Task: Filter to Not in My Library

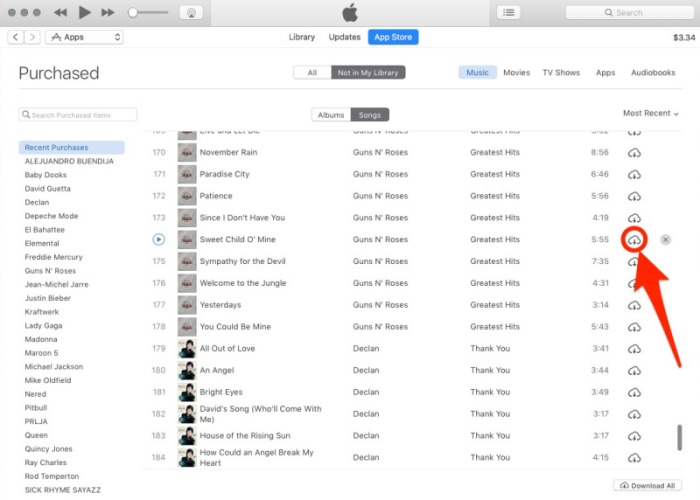Action: tap(368, 72)
